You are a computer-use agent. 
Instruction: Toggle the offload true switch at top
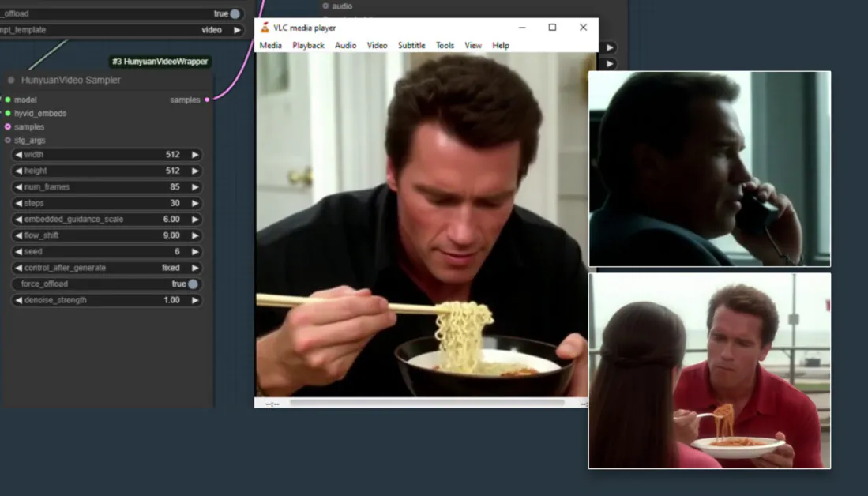click(x=235, y=13)
